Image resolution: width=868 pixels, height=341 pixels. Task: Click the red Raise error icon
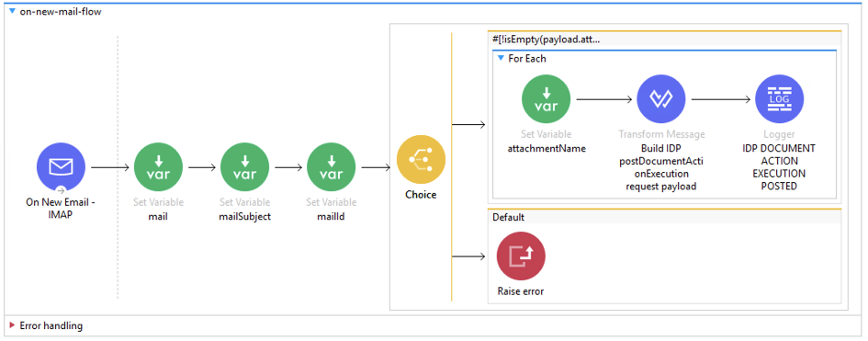(521, 256)
